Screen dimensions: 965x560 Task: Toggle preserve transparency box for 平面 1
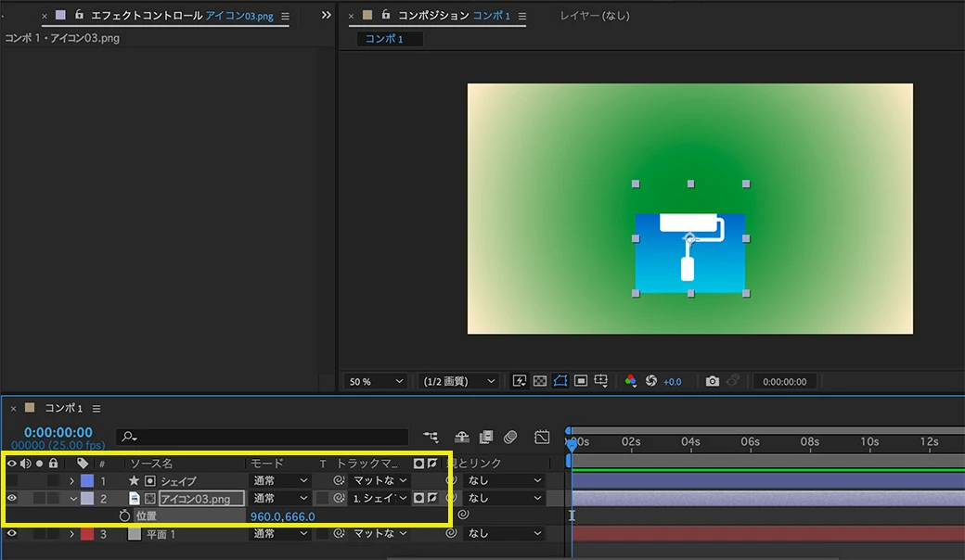tap(323, 533)
